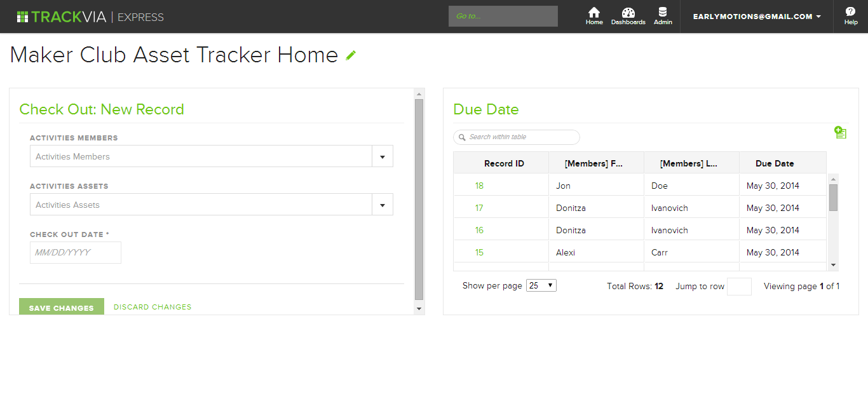
Task: Click the TrackVia Express logo
Action: (x=90, y=17)
